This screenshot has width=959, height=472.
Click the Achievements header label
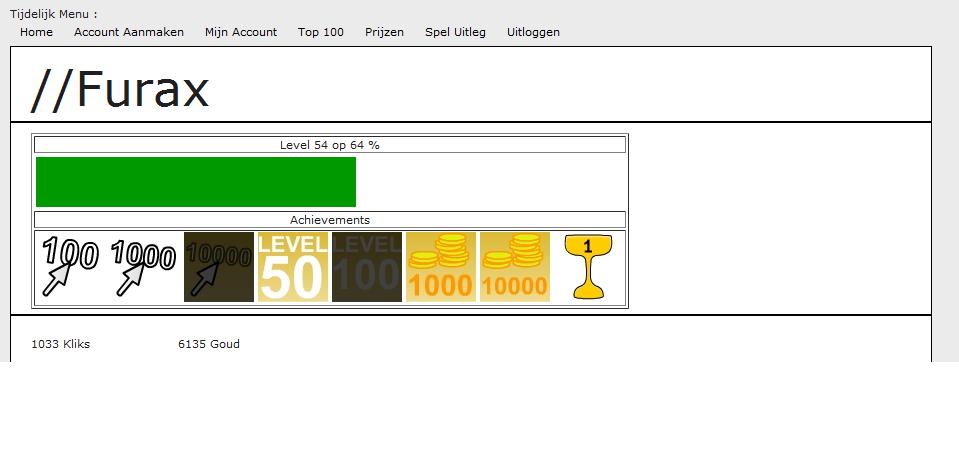[330, 219]
